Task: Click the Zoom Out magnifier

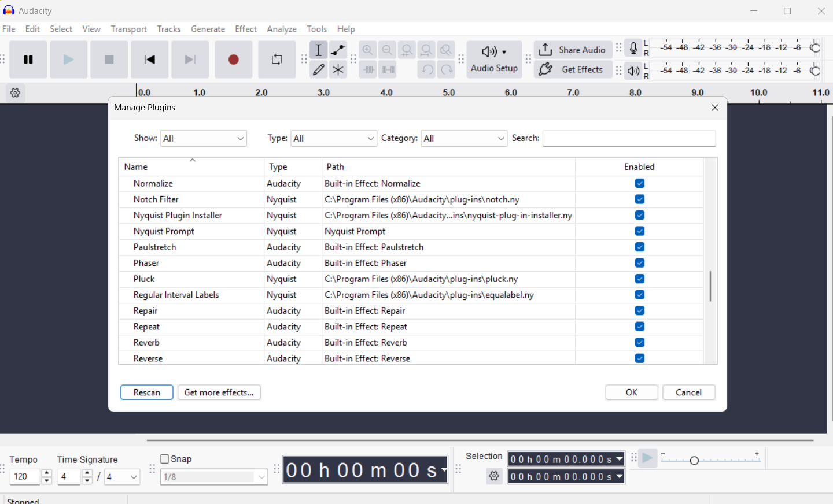Action: coord(388,50)
